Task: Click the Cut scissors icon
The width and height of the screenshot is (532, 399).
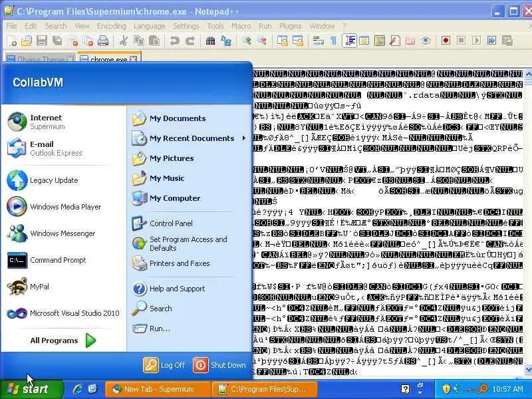Action: (x=123, y=41)
